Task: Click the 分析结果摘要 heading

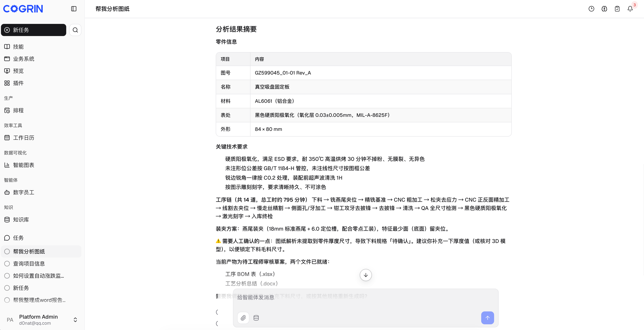Action: pyautogui.click(x=236, y=29)
